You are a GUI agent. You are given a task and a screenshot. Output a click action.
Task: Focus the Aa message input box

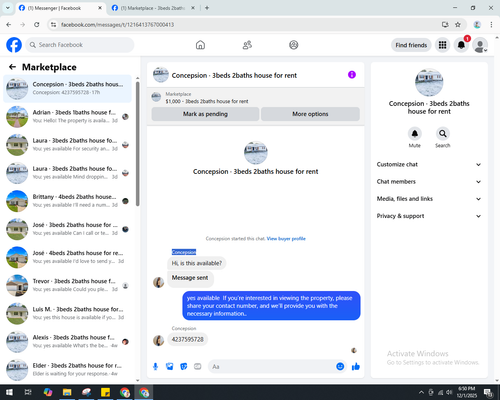(x=272, y=367)
